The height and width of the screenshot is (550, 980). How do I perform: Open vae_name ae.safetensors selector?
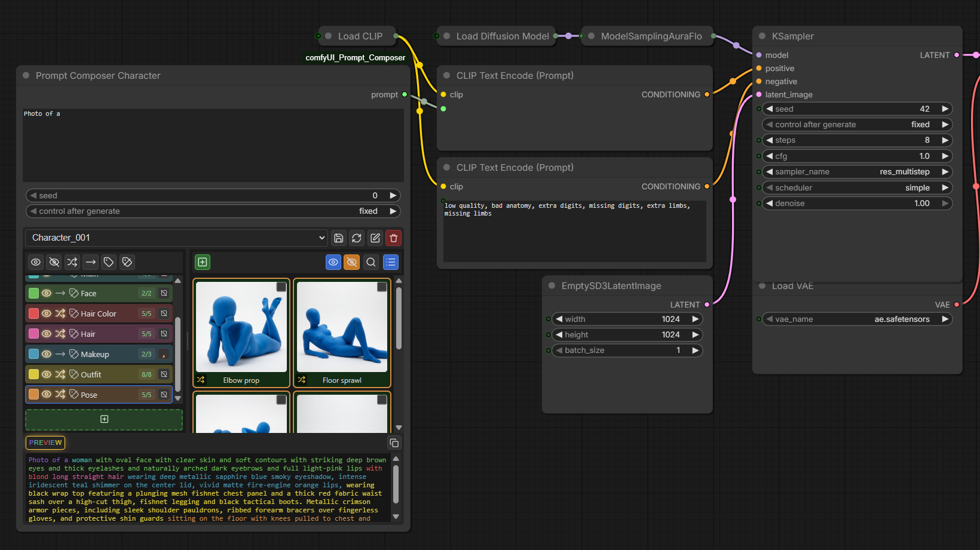(857, 319)
